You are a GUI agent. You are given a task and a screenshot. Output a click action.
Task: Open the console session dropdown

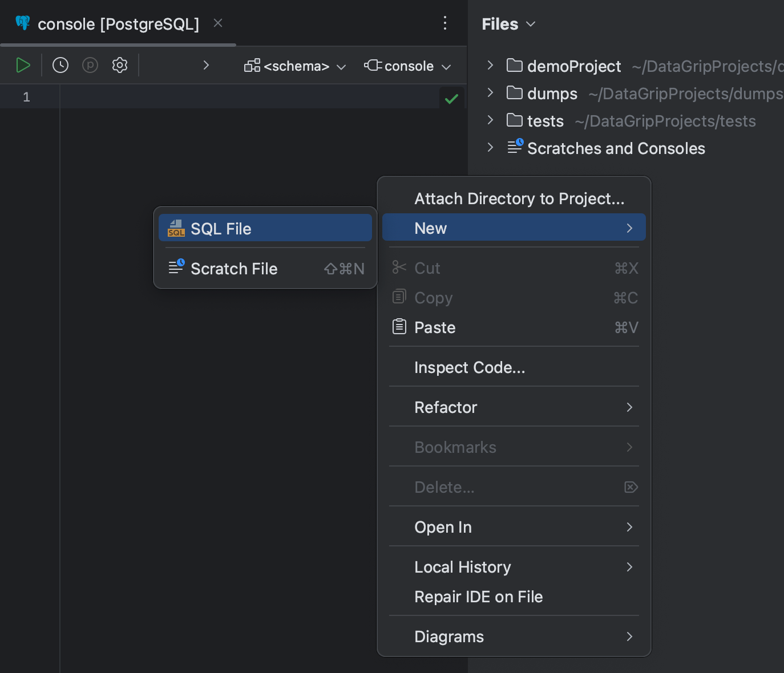[x=407, y=66]
